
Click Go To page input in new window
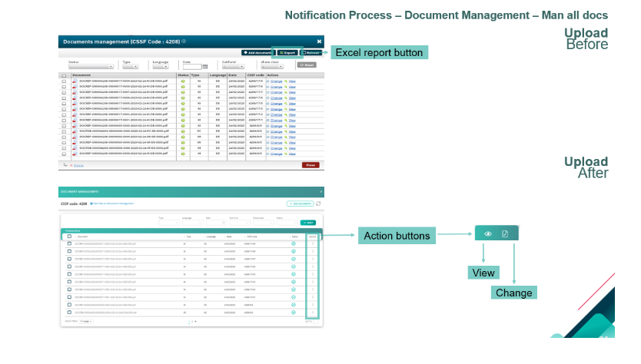tap(316, 322)
